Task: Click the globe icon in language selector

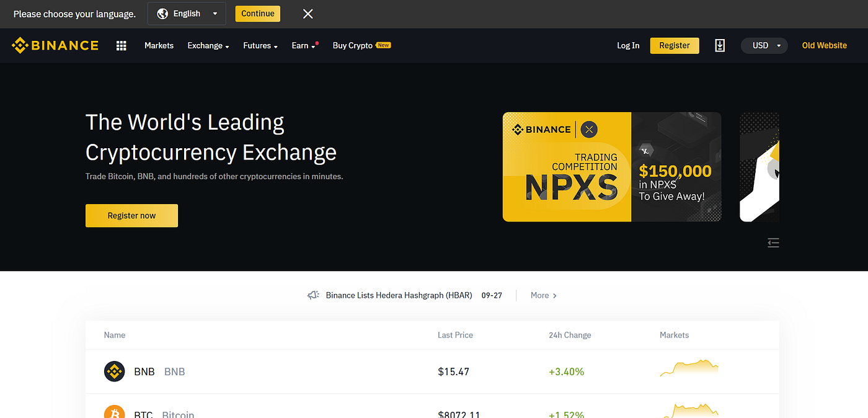Action: [x=162, y=14]
